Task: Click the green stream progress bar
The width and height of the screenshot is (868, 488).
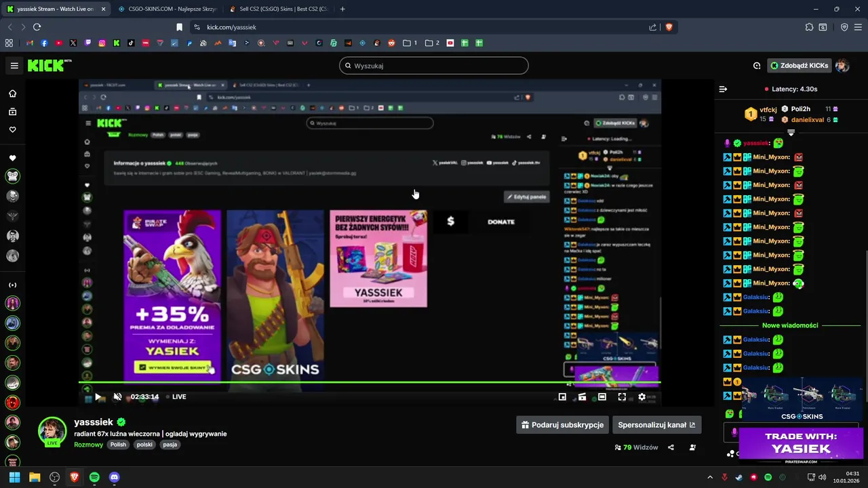Action: point(370,382)
